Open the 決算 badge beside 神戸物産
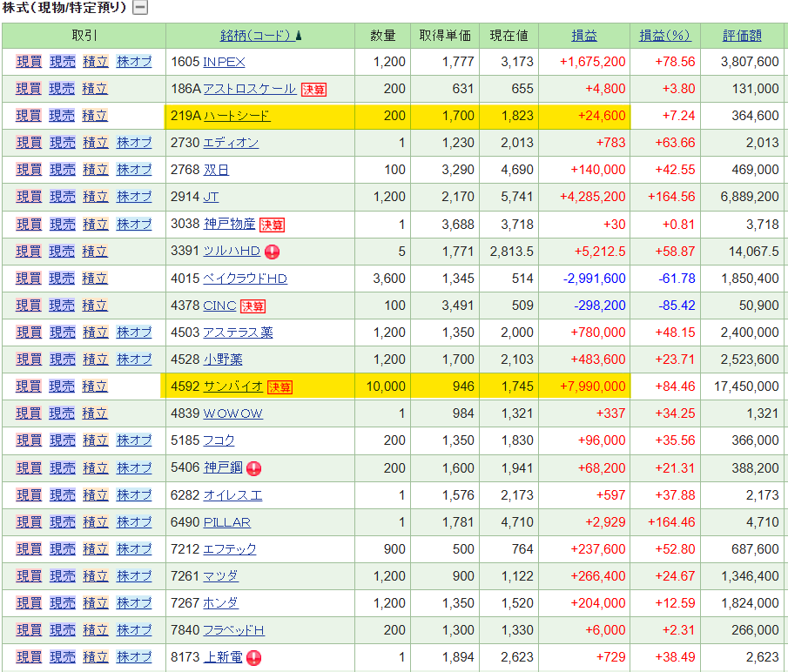788x672 pixels. tap(272, 225)
